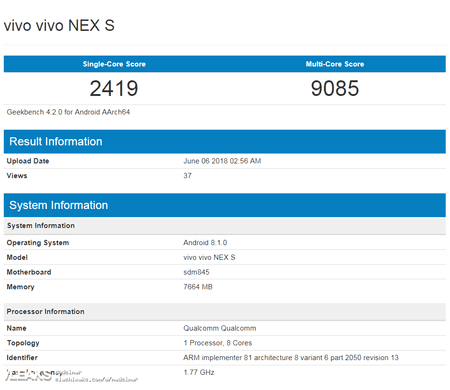Click the multi-core score value 9085
The width and height of the screenshot is (450, 390).
pos(335,88)
